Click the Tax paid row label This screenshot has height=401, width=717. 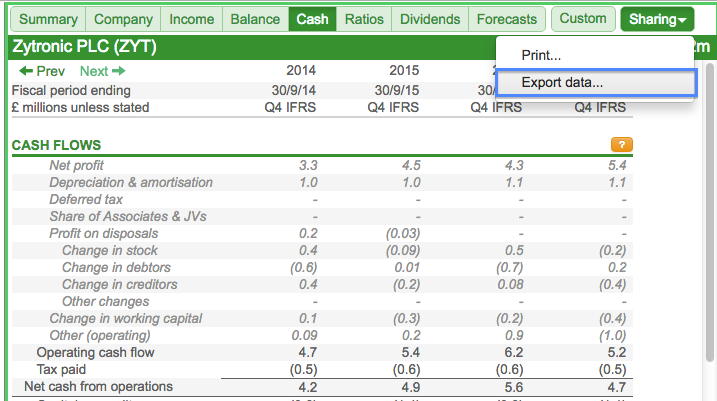click(61, 369)
